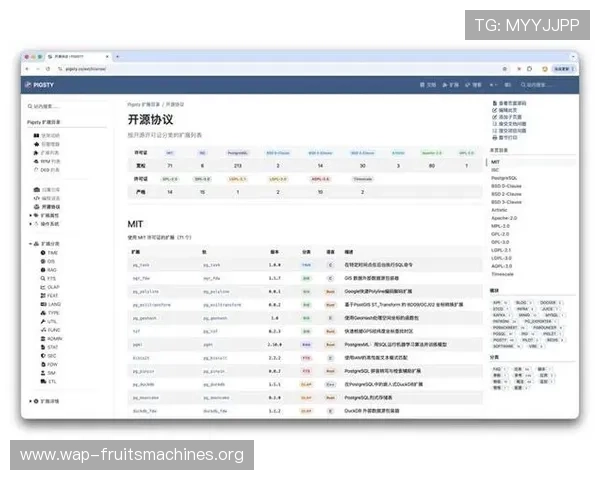Open browser extensions puzzle icon
Screen dimensions: 600x480
click(x=530, y=69)
